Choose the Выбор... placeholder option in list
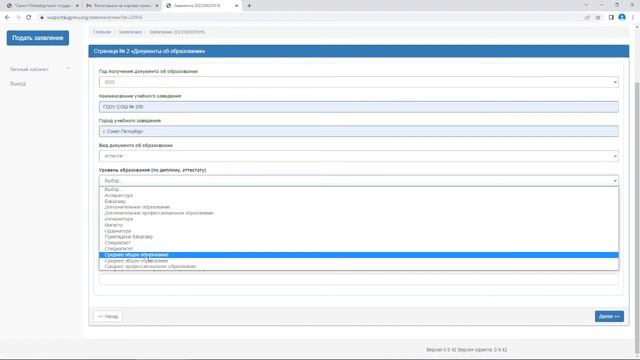Viewport: 640px width, 360px height. [x=359, y=189]
